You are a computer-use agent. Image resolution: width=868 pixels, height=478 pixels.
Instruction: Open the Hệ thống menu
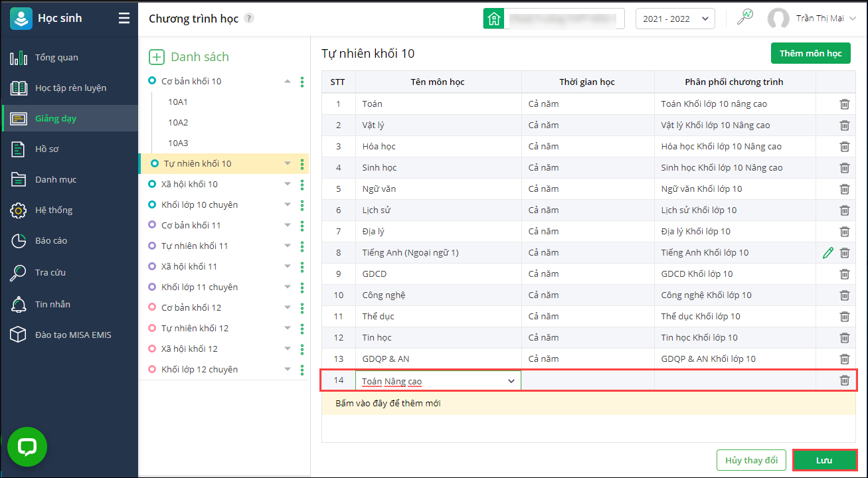click(x=69, y=210)
